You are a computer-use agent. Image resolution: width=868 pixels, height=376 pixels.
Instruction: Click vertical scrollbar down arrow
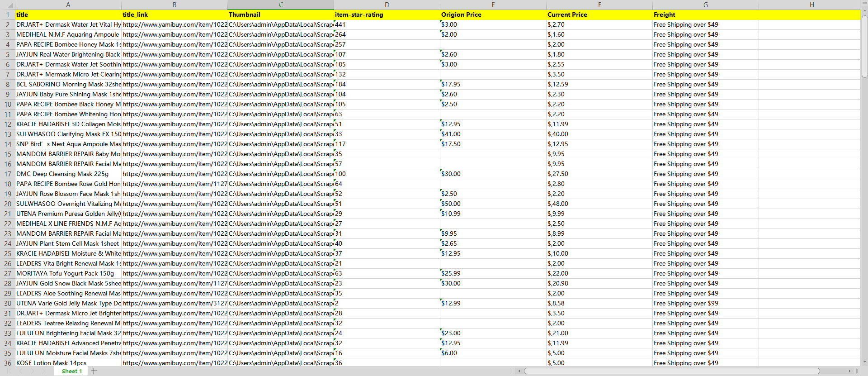(x=864, y=362)
